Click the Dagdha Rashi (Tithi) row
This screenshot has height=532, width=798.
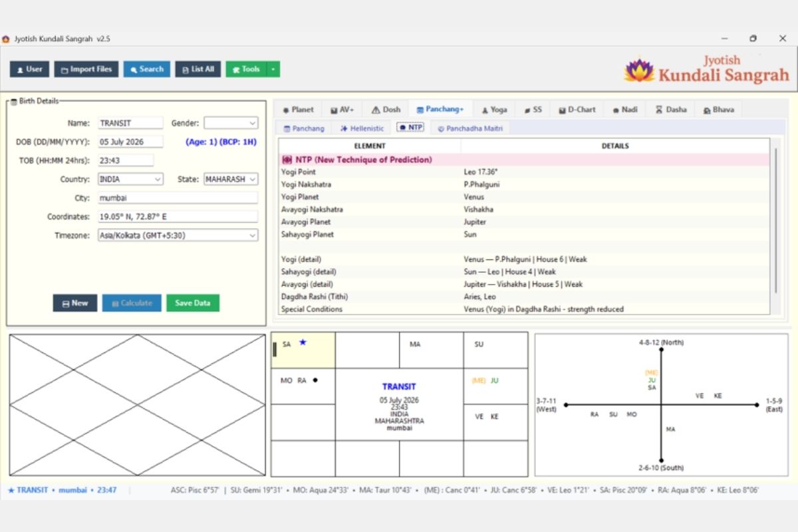pos(524,297)
